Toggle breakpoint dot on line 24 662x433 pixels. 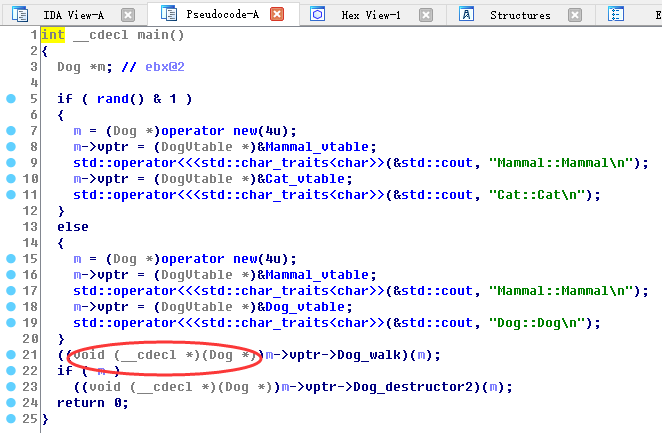coord(11,403)
